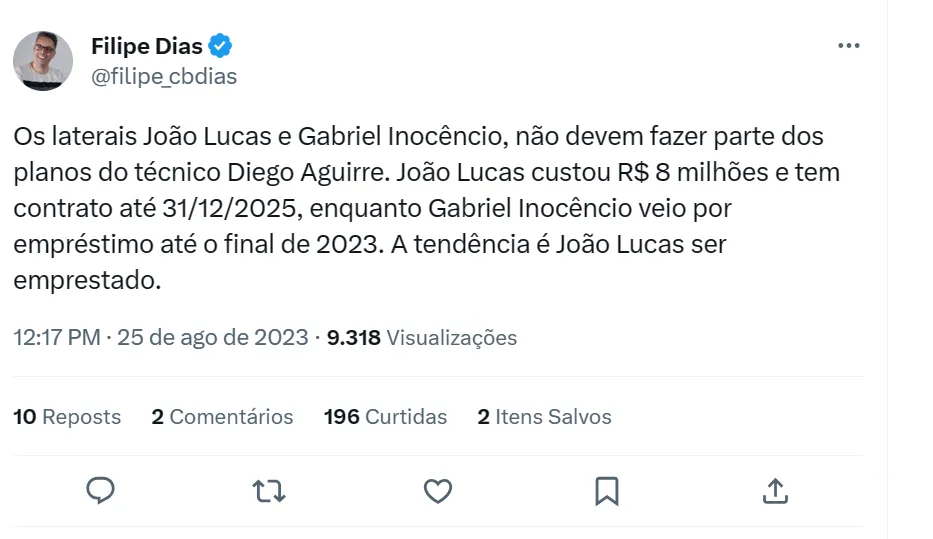The height and width of the screenshot is (539, 933).
Task: Open the 2 Comentários list
Action: pyautogui.click(x=222, y=417)
